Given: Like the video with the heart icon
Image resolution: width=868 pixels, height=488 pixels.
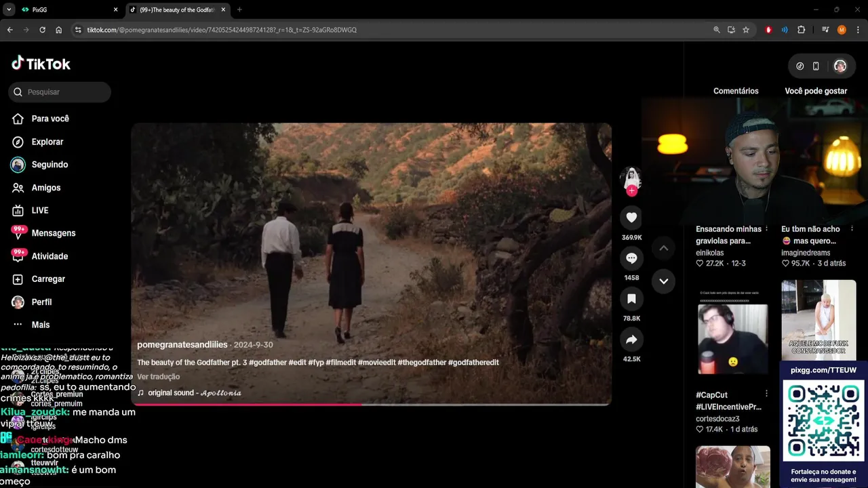Looking at the screenshot, I should [631, 218].
